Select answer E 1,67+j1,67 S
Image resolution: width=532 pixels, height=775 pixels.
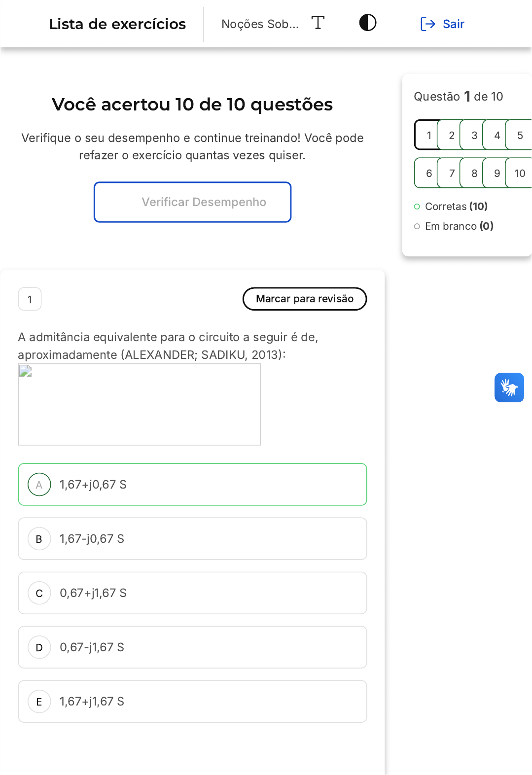pyautogui.click(x=192, y=702)
